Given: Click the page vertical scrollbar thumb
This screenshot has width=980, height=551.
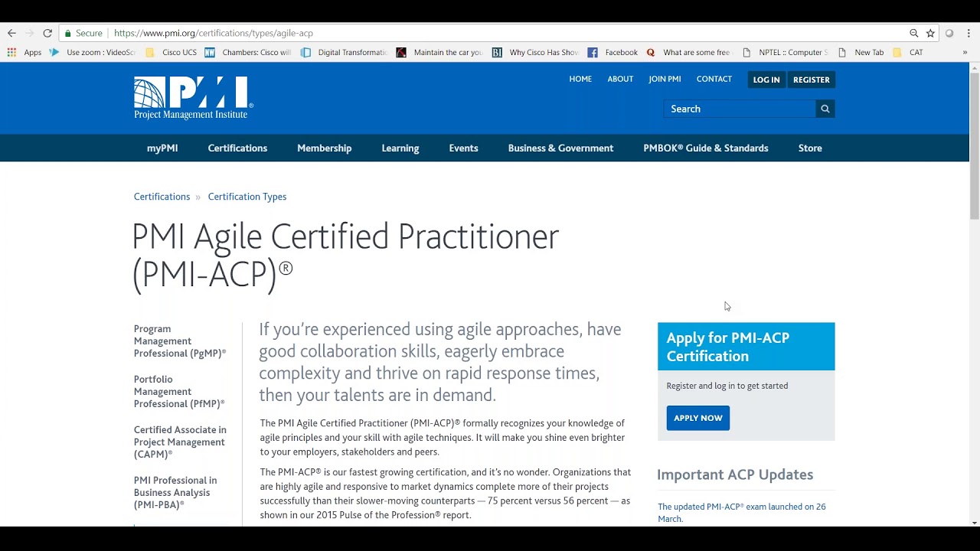Looking at the screenshot, I should [x=975, y=145].
